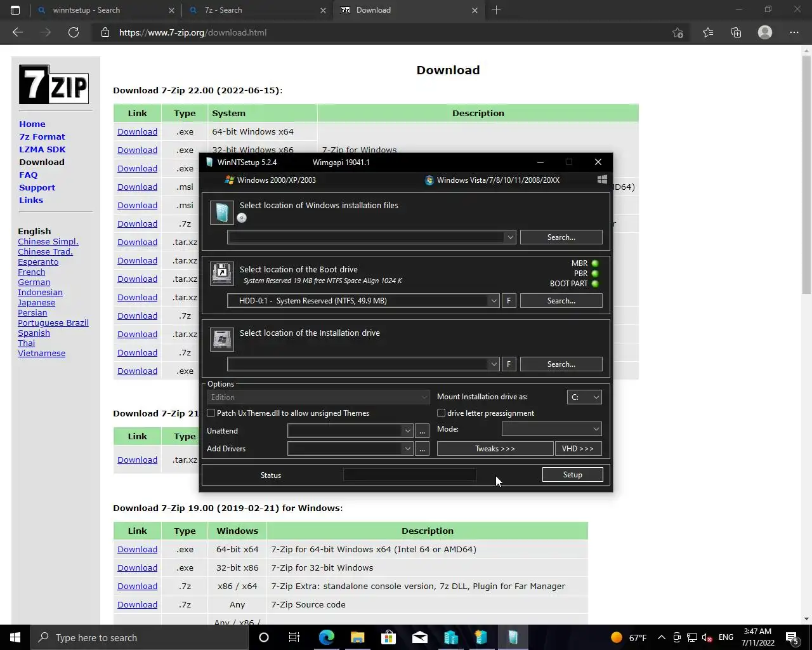Click Search button for Windows installation files

[561, 237]
